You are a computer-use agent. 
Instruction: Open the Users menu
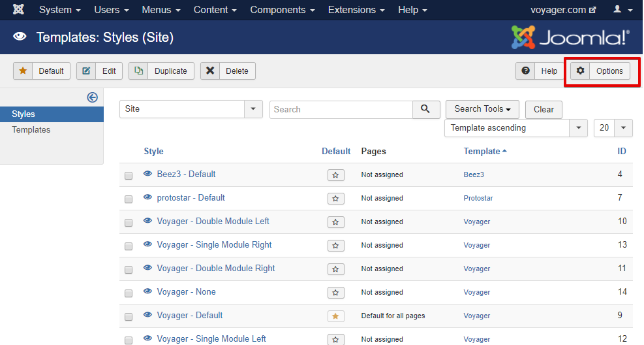tap(112, 9)
